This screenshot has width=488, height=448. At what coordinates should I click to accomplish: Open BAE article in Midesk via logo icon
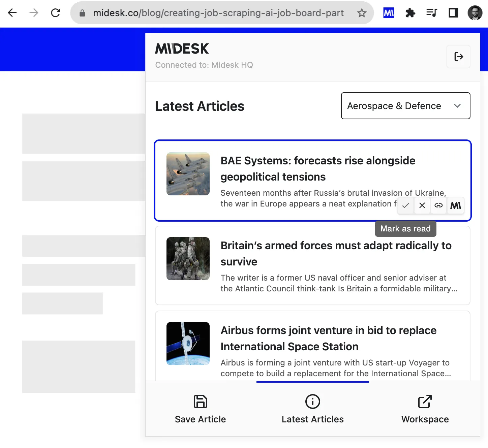point(456,205)
